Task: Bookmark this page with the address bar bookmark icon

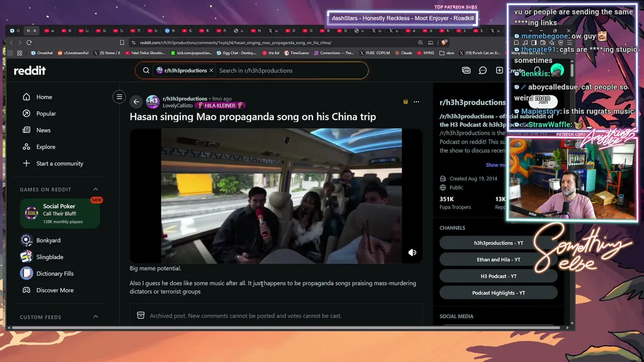Action: (122, 43)
